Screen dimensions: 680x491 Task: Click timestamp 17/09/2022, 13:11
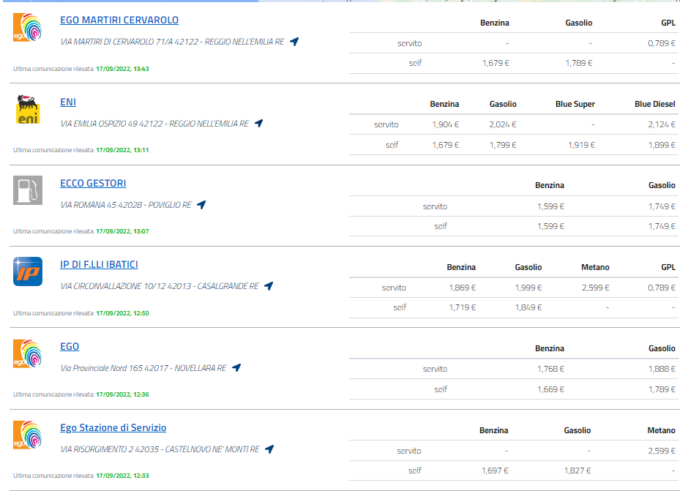click(122, 150)
